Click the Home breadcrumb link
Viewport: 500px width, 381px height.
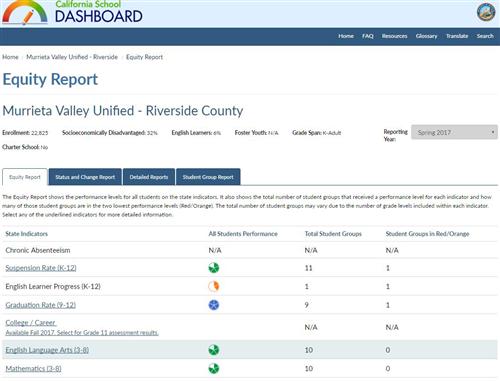click(10, 57)
